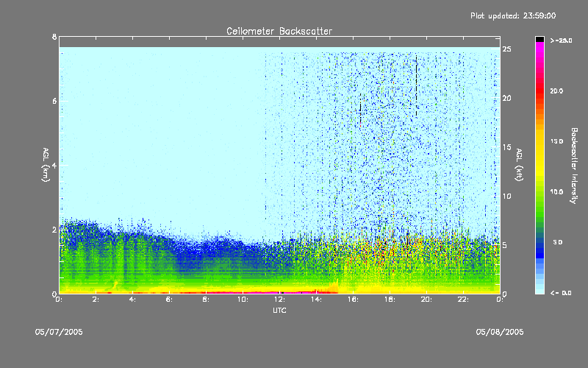
Task: Click the 'AGL (kft)' right axis label
Action: 519,165
